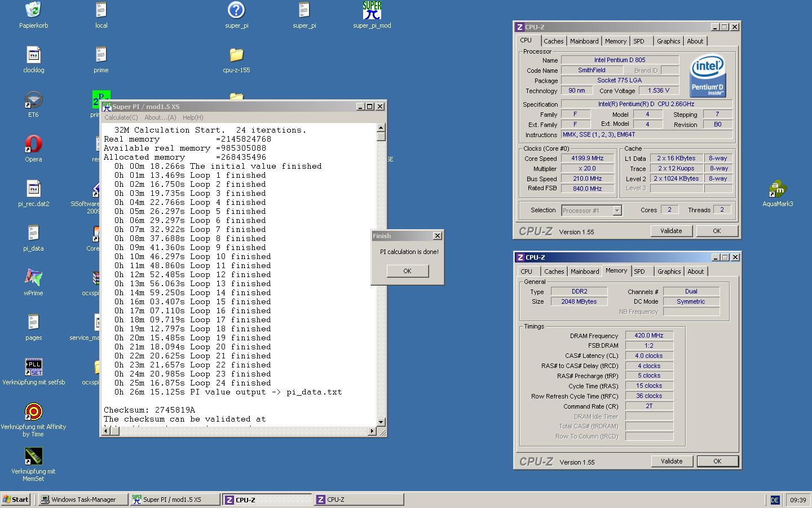Launch the setfsb shortcut icon
Image resolution: width=812 pixels, height=508 pixels.
[33, 367]
